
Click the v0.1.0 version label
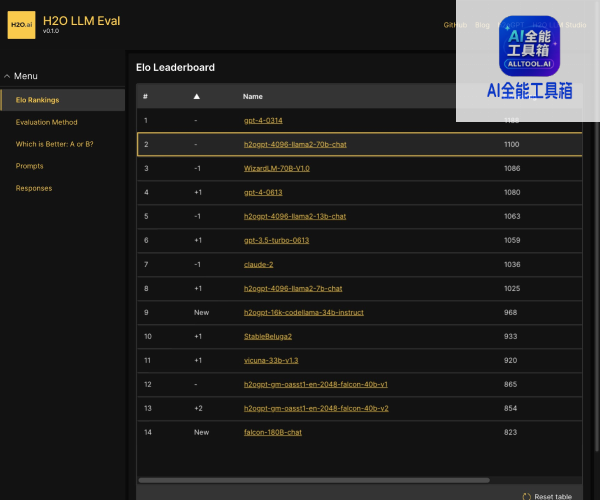coord(51,31)
